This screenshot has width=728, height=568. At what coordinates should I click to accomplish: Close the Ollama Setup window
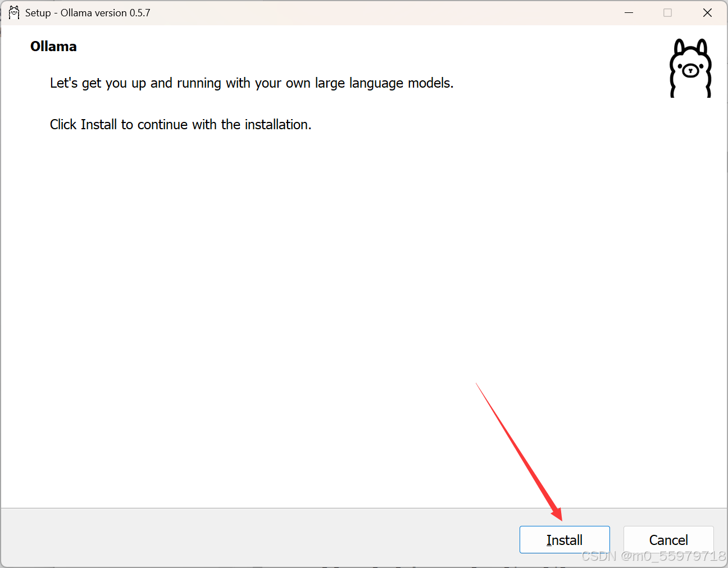coord(707,12)
